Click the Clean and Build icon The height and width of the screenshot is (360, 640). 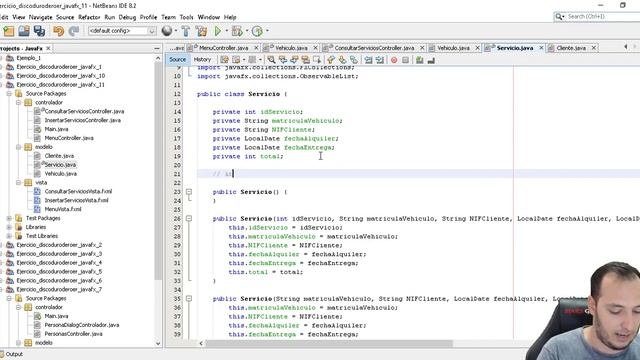(x=201, y=31)
